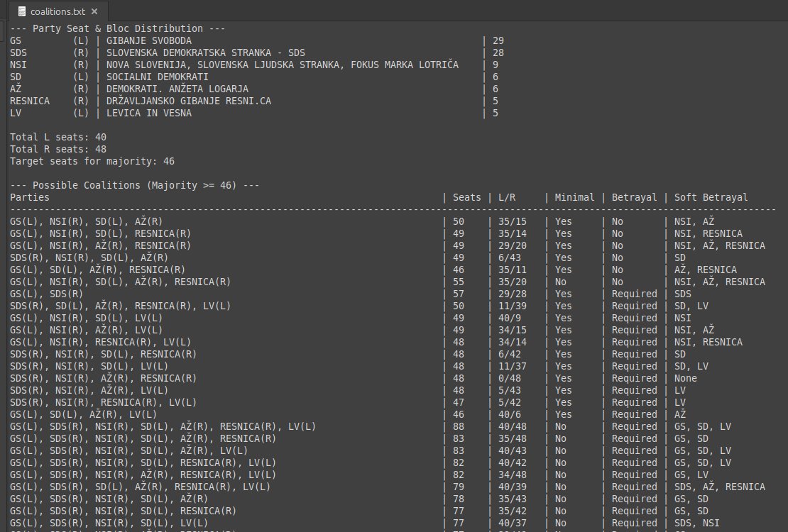Click the party name GIBANJE SVOBODA
The width and height of the screenshot is (788, 532).
pos(149,40)
